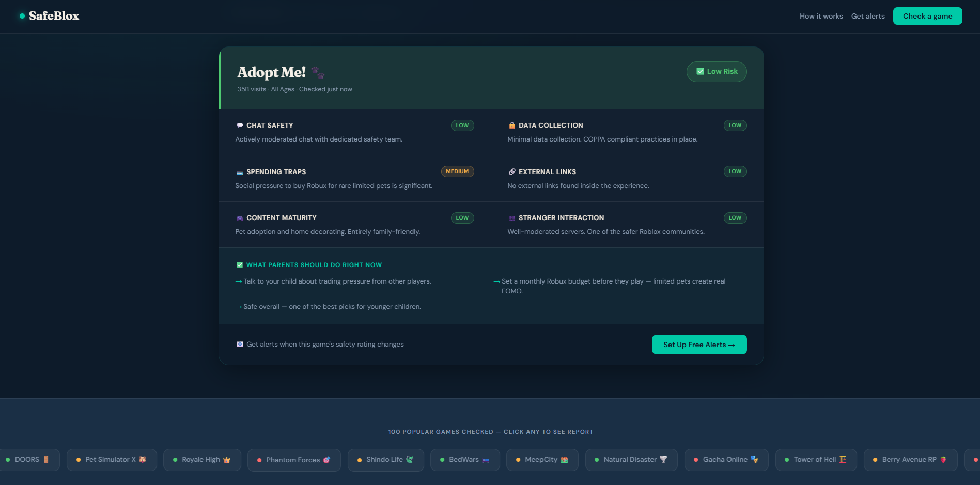The width and height of the screenshot is (980, 485).
Task: Click the credit card icon next to Spending Traps
Action: pos(239,171)
